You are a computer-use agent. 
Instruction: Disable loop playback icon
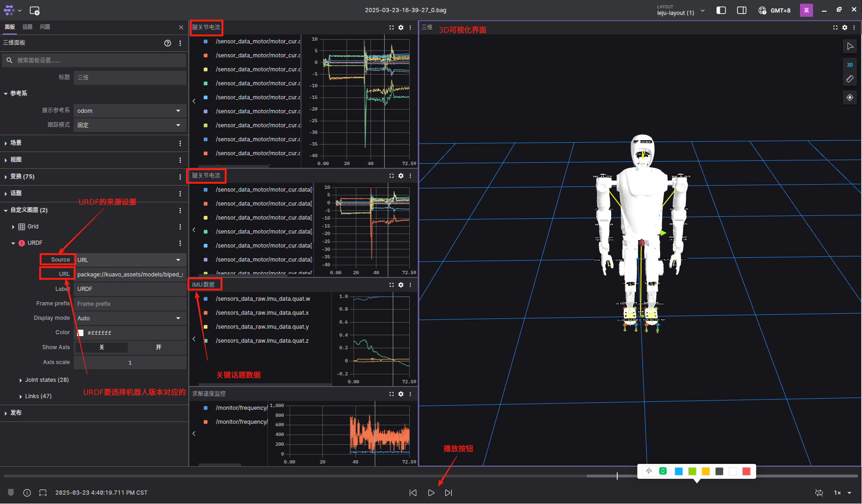pos(819,493)
